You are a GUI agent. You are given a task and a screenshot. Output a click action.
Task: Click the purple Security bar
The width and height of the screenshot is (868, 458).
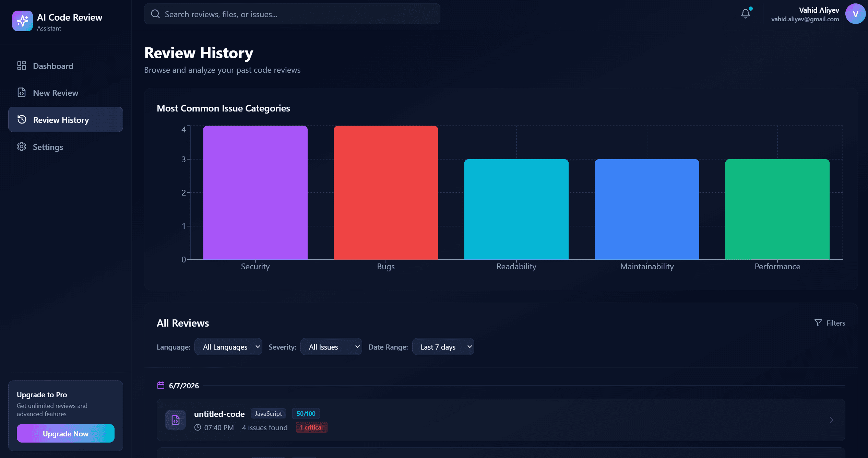(x=255, y=192)
